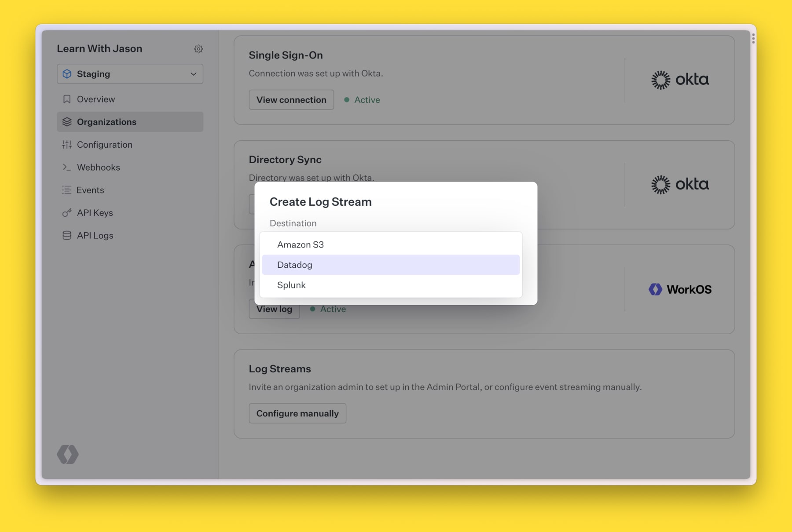Go to Organizations in sidebar
Screen dimensions: 792x532
130,122
